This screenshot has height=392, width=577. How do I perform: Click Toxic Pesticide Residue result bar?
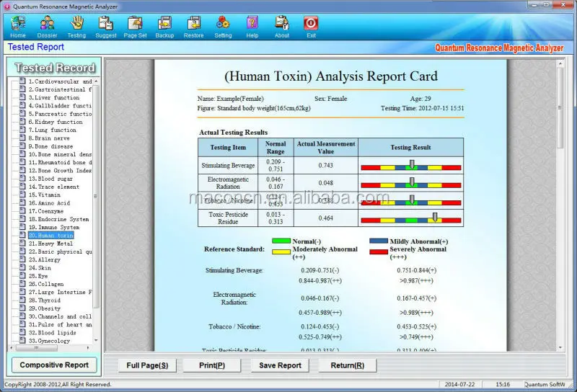(x=410, y=220)
